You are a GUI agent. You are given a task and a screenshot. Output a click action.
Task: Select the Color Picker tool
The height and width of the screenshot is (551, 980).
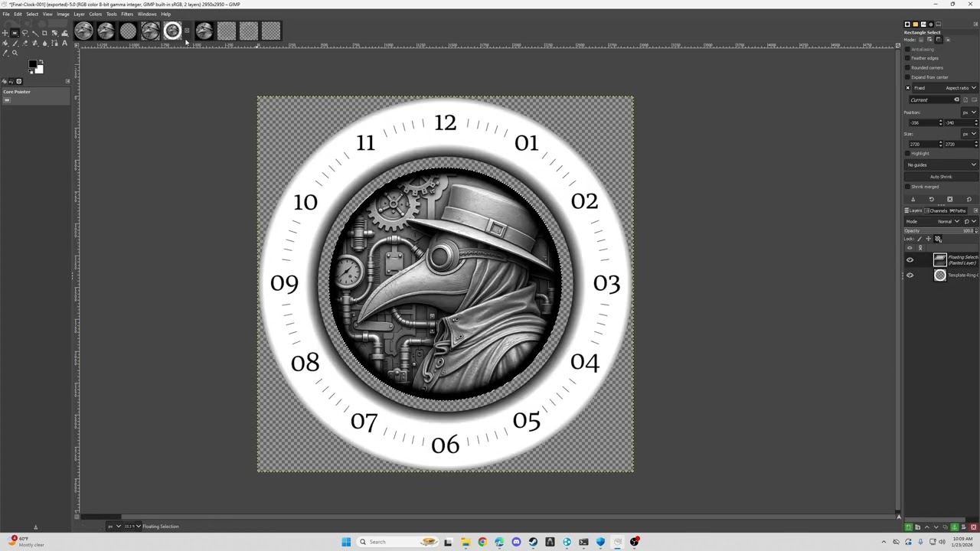[x=5, y=53]
